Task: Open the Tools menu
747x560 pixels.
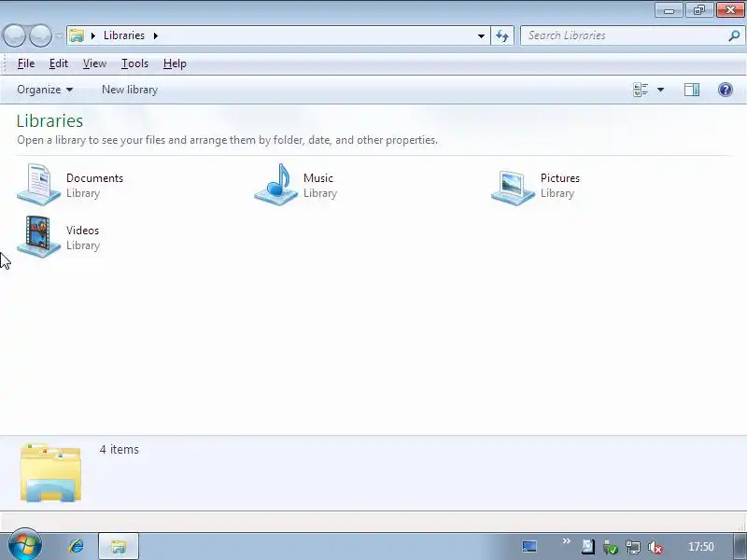Action: point(134,63)
